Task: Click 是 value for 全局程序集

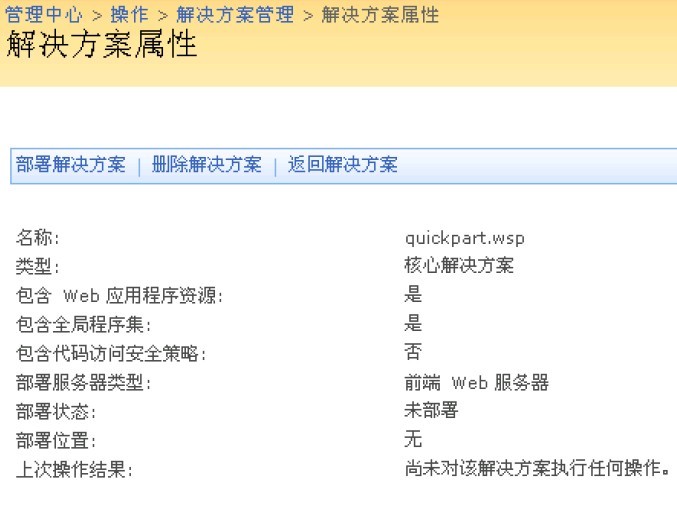Action: pos(413,323)
